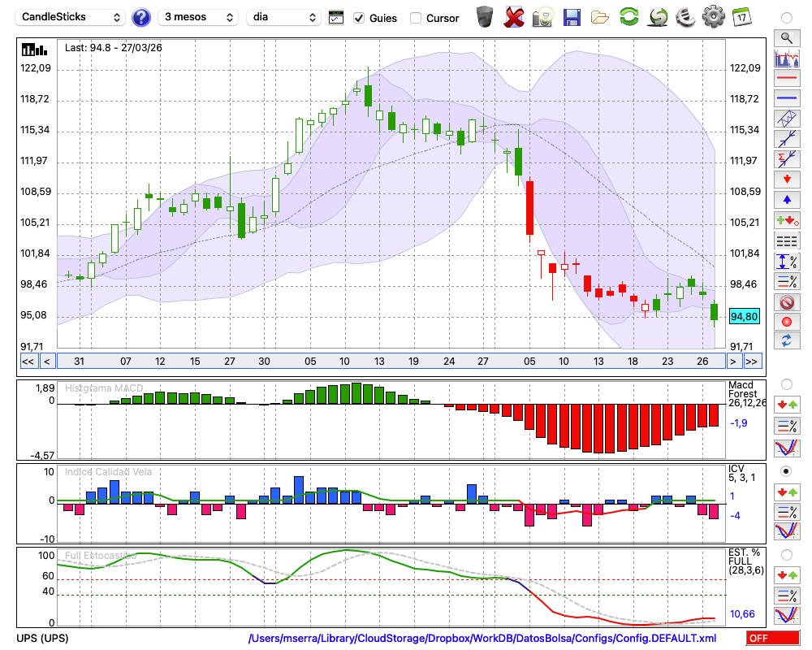Select the radio button beside MACD panel
The width and height of the screenshot is (812, 650).
pos(786,383)
